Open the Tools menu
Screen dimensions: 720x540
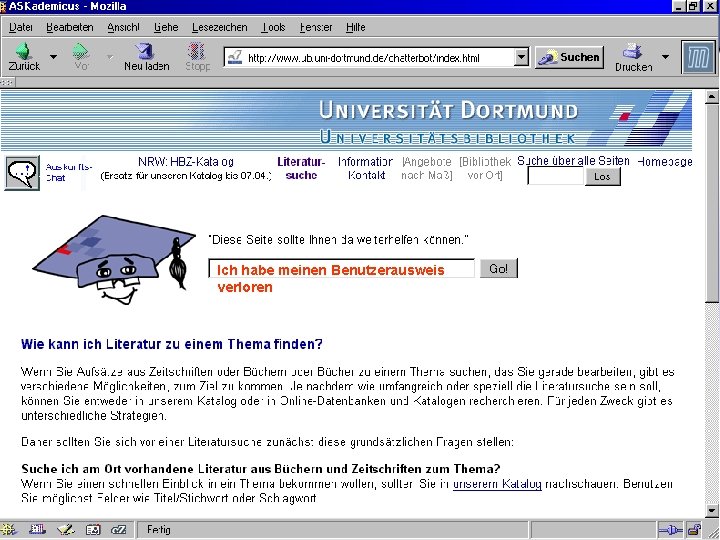click(x=274, y=28)
